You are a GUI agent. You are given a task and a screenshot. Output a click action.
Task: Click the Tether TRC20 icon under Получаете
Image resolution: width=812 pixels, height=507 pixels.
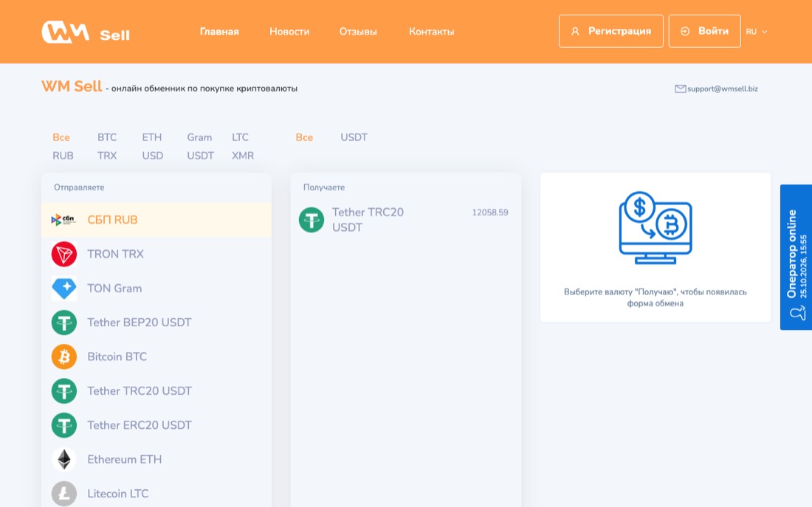point(312,220)
